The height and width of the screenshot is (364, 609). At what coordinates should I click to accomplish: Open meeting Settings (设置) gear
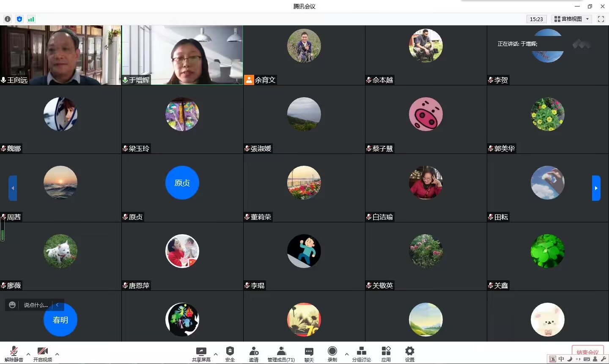click(x=409, y=354)
